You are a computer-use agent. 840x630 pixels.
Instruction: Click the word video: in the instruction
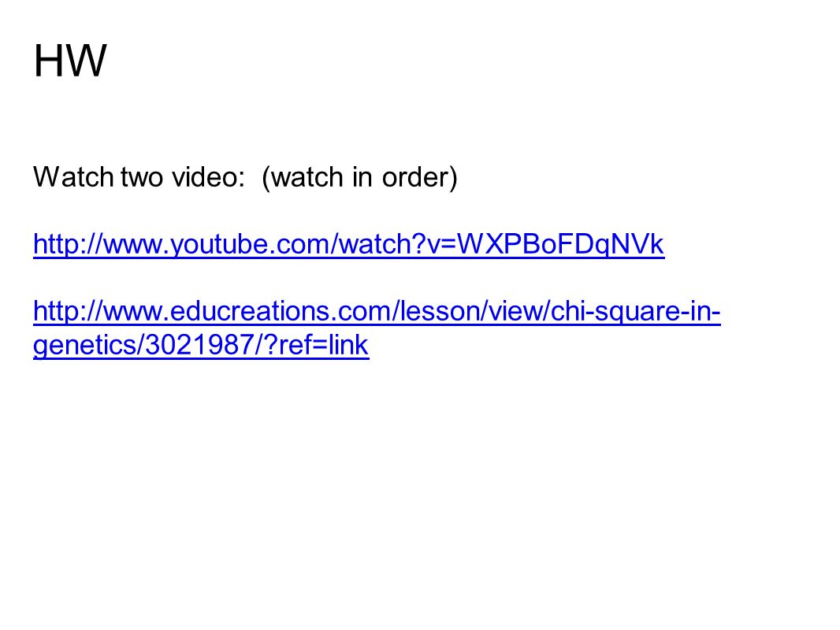pyautogui.click(x=208, y=176)
